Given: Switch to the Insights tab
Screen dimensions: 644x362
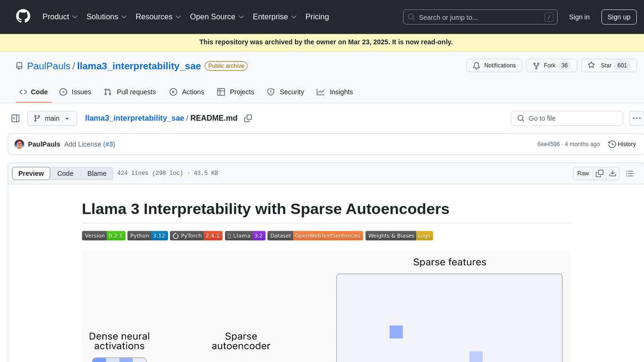Looking at the screenshot, I should (x=335, y=92).
